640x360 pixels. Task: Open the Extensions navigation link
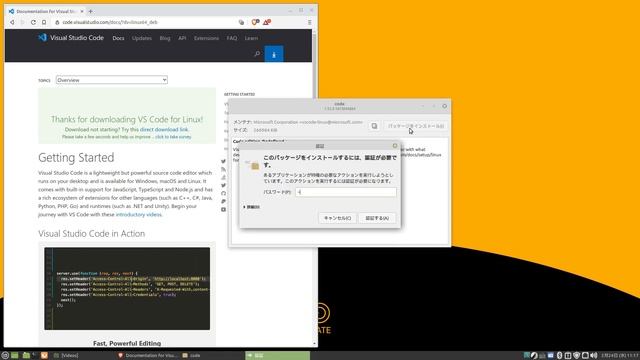(x=206, y=38)
